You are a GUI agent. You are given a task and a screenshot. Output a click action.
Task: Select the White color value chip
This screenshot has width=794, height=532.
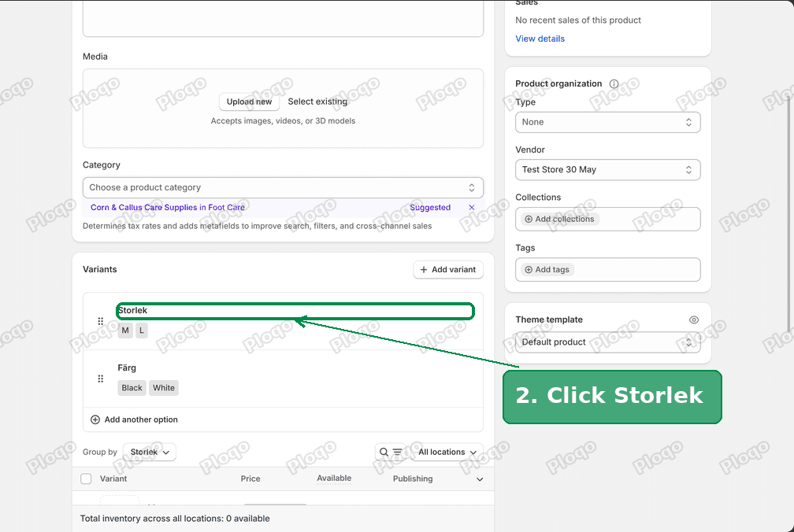point(164,388)
